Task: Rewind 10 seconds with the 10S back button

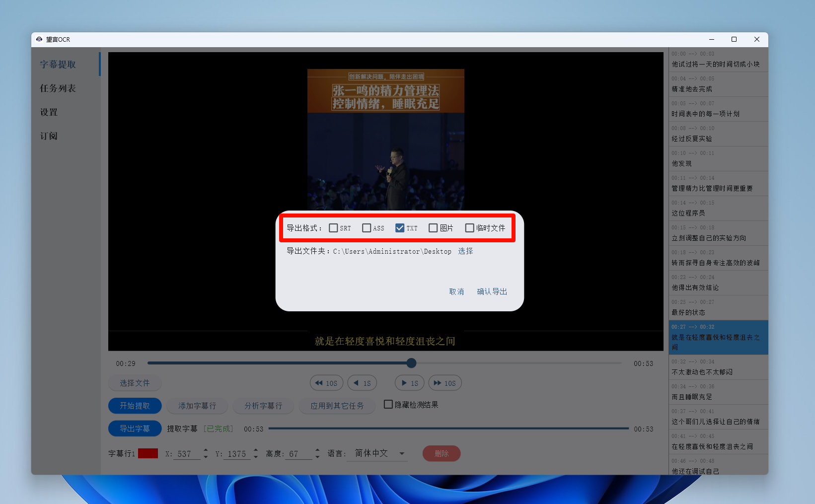Action: click(326, 383)
